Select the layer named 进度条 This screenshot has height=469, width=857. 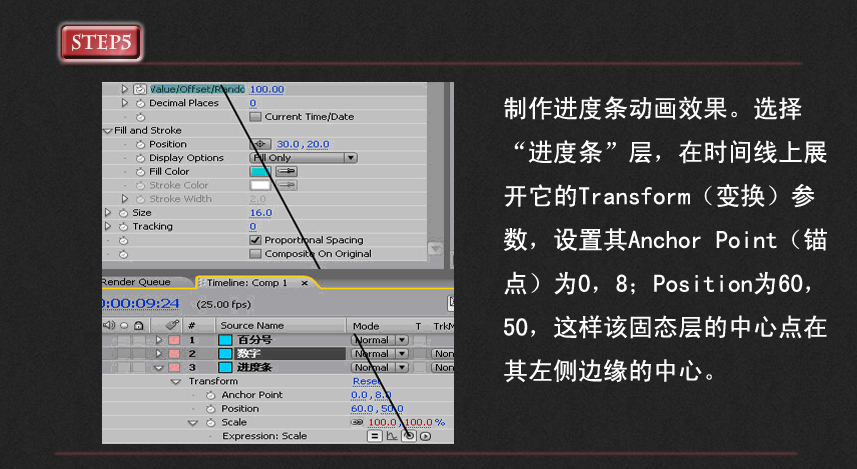pos(254,367)
